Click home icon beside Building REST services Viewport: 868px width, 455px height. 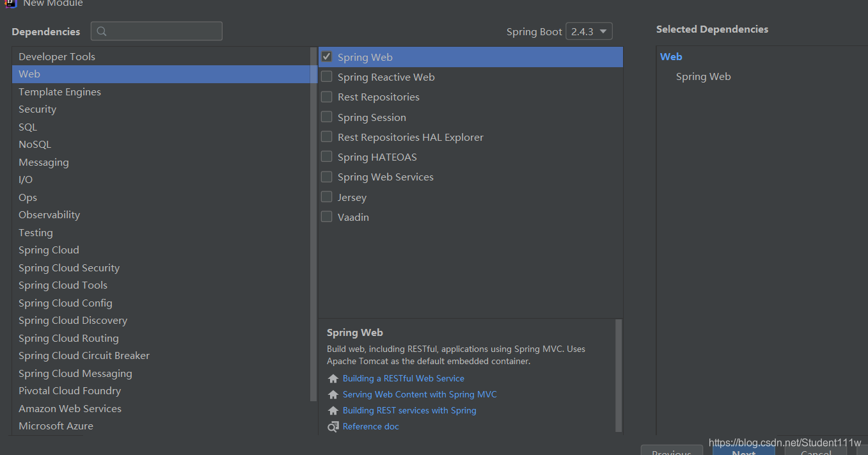[333, 411]
